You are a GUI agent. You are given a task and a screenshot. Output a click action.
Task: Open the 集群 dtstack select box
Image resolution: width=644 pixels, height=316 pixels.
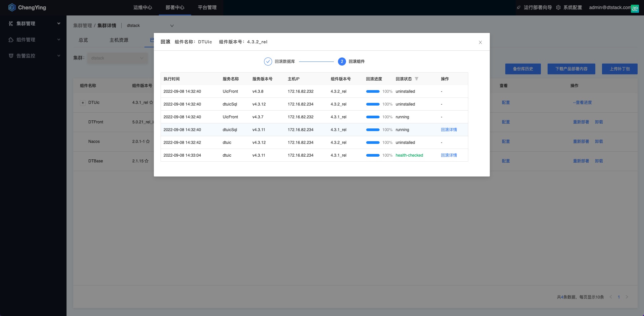[118, 58]
